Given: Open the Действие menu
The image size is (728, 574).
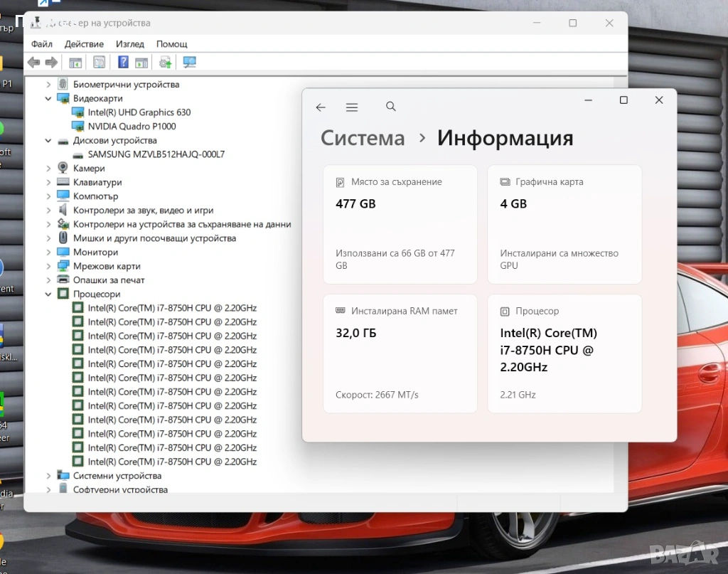Looking at the screenshot, I should (x=84, y=44).
